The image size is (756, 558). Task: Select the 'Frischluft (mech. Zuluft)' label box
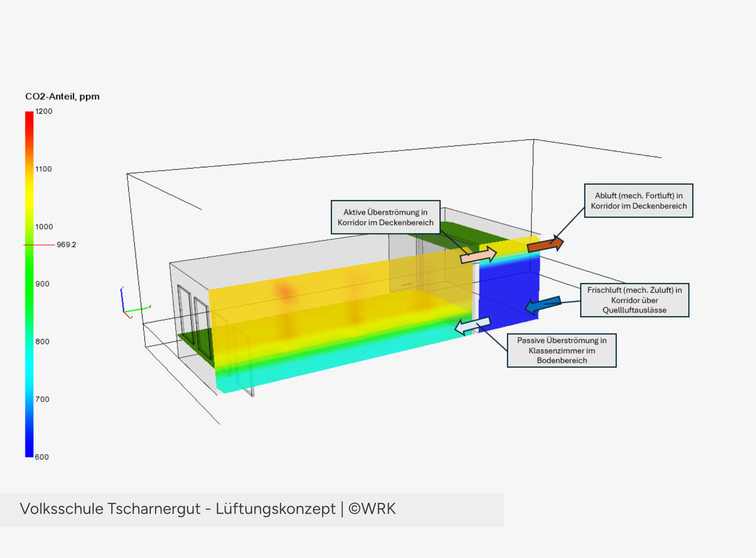pos(634,300)
